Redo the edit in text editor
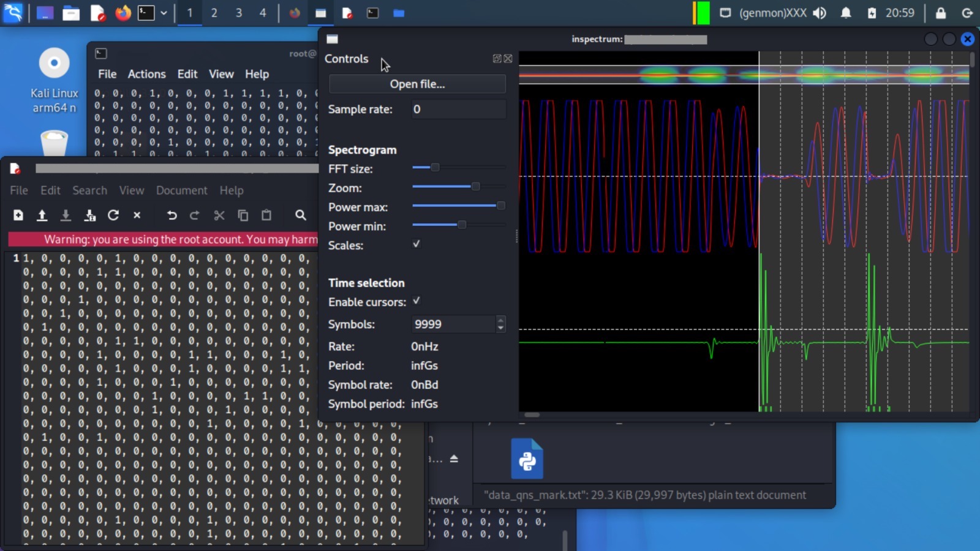The height and width of the screenshot is (551, 980). 195,215
